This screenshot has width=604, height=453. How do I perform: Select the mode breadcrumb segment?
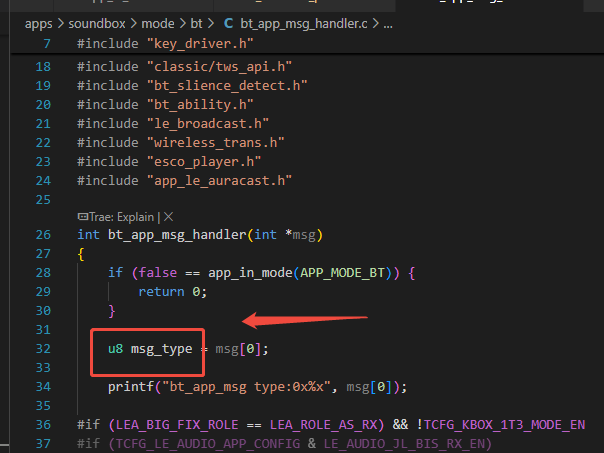click(x=158, y=24)
